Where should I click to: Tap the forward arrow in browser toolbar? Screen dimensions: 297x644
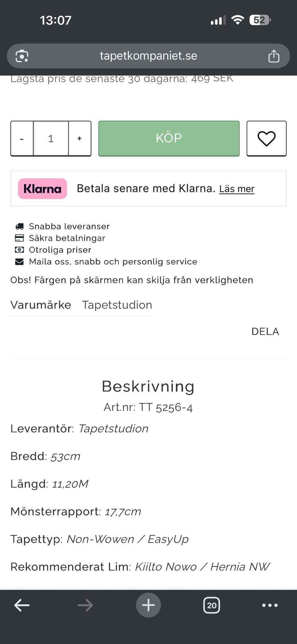point(85,605)
